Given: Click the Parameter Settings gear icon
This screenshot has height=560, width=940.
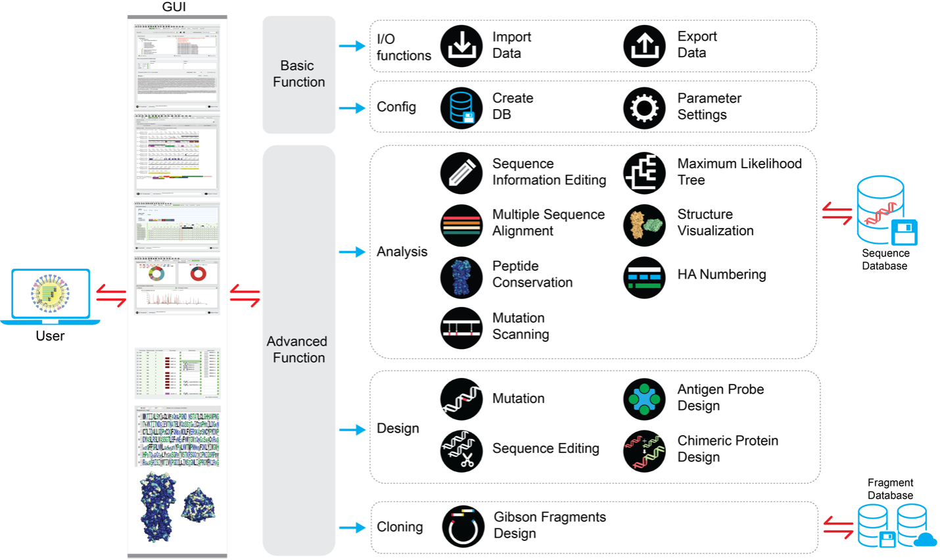Looking at the screenshot, I should tap(644, 108).
